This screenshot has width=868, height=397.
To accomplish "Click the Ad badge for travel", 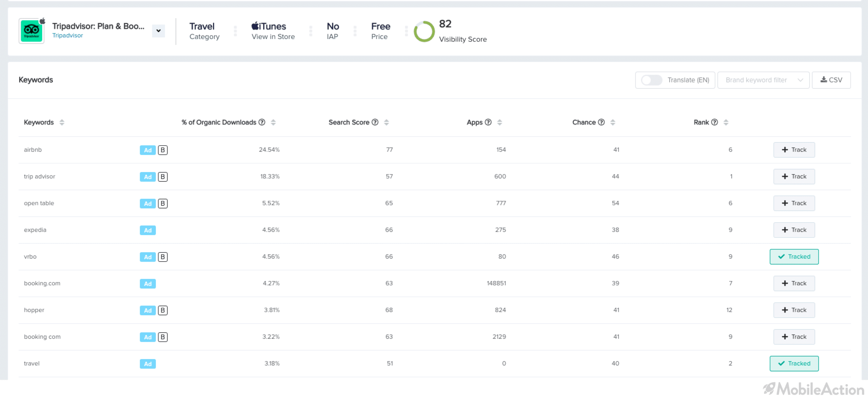I will pos(148,364).
